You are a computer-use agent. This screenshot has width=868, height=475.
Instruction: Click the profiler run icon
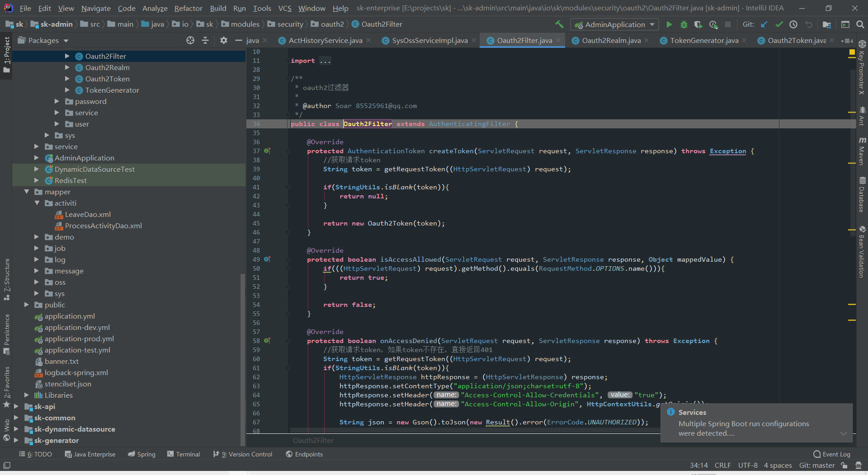pyautogui.click(x=713, y=24)
